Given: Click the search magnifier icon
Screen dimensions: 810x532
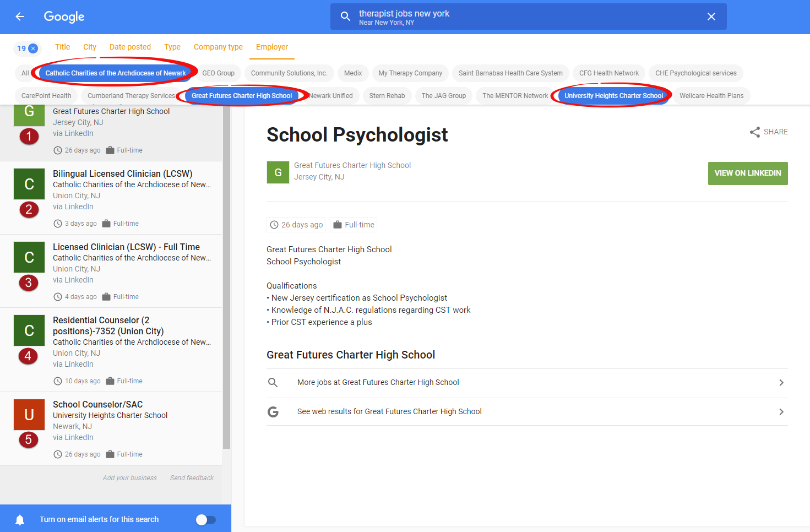Looking at the screenshot, I should point(345,17).
